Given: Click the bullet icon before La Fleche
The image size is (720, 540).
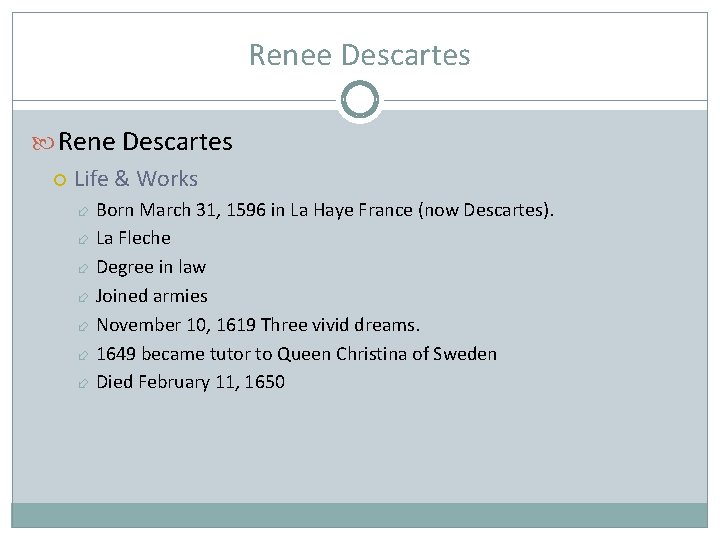Looking at the screenshot, I should [83, 239].
